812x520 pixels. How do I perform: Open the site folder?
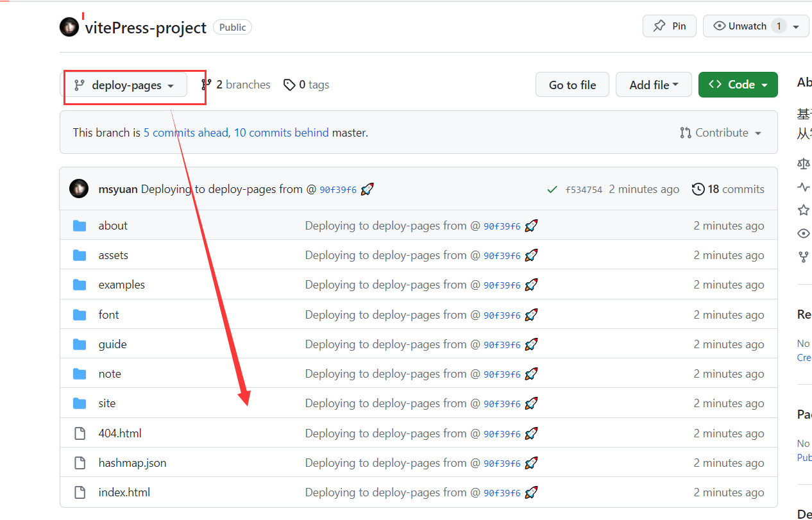click(x=107, y=403)
